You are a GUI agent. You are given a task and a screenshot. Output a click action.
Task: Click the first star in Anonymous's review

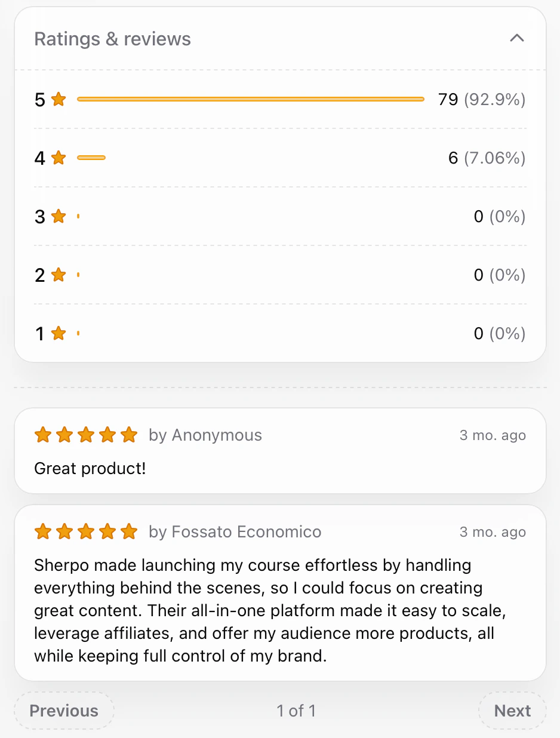(42, 435)
